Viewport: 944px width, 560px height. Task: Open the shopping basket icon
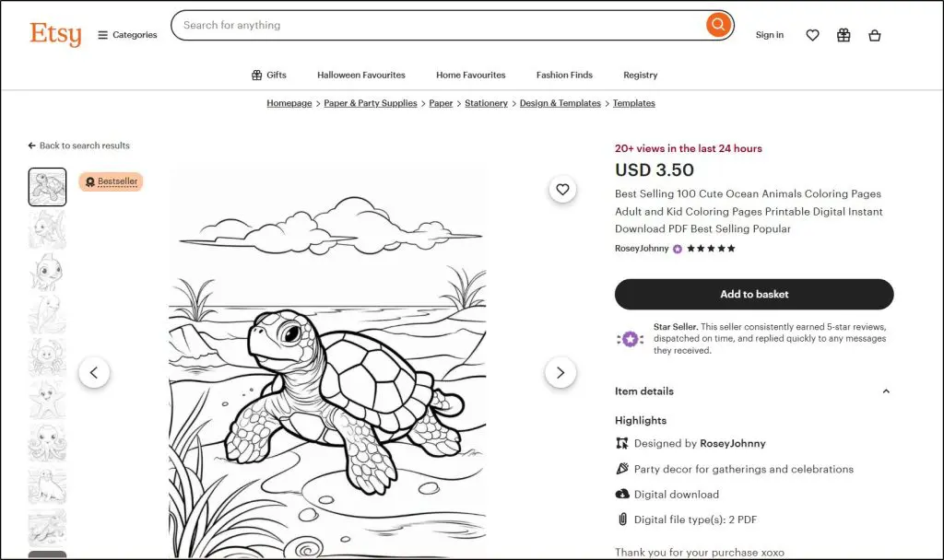[874, 35]
